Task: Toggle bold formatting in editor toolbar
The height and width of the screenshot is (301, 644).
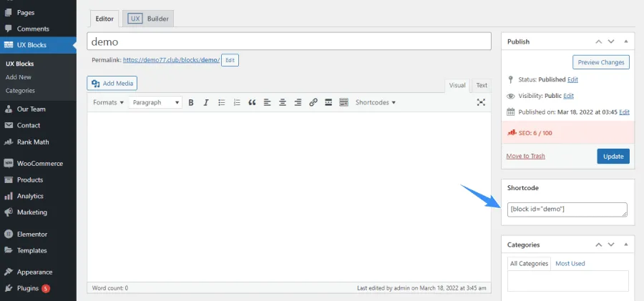Action: point(191,102)
